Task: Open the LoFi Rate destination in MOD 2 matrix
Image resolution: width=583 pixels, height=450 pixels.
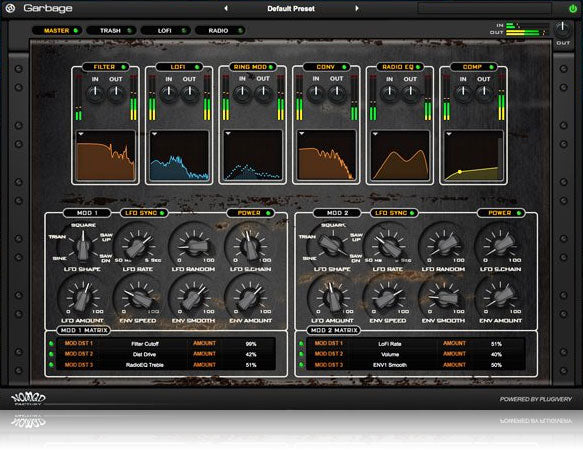Action: (x=390, y=344)
